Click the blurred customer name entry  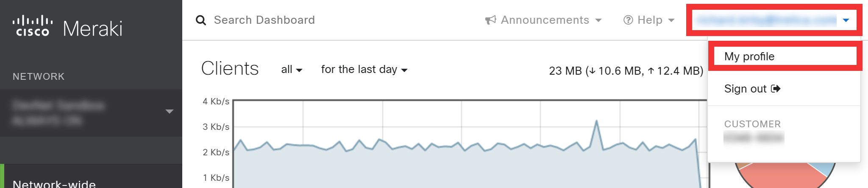pos(754,137)
